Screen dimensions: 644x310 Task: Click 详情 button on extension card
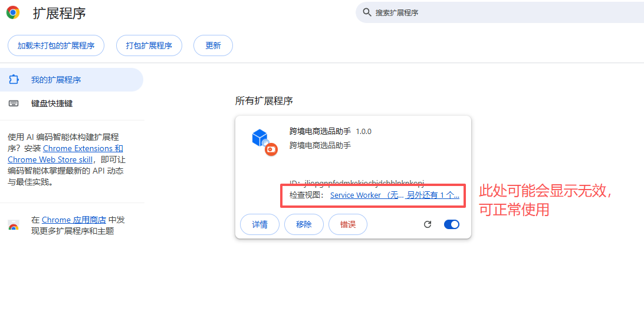click(259, 224)
